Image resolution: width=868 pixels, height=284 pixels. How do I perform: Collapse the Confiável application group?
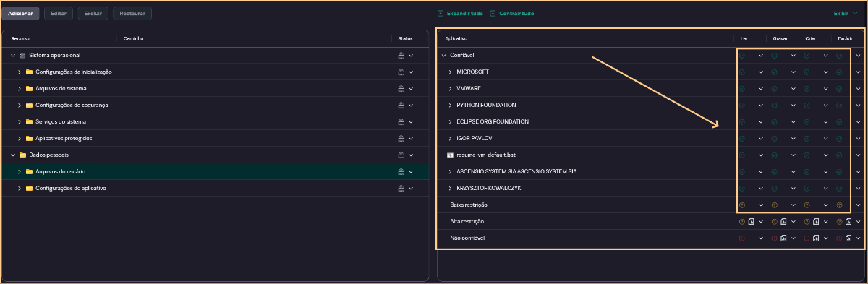pyautogui.click(x=443, y=56)
